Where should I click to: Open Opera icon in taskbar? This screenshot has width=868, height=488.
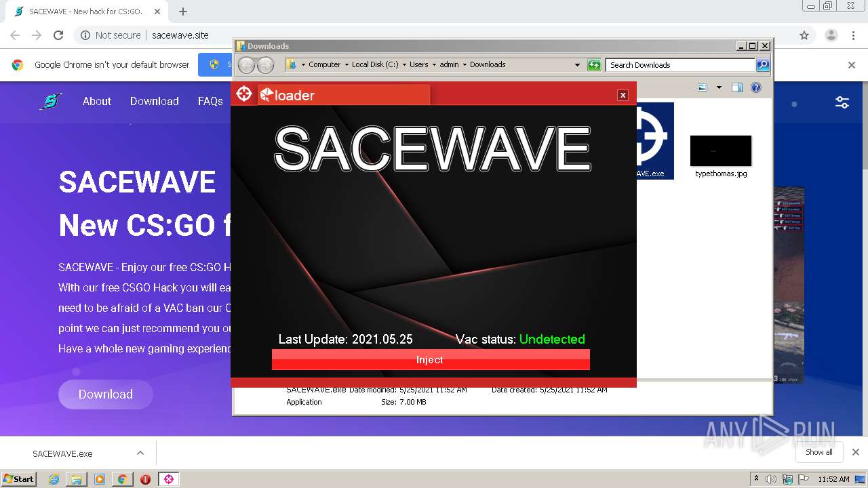(145, 479)
